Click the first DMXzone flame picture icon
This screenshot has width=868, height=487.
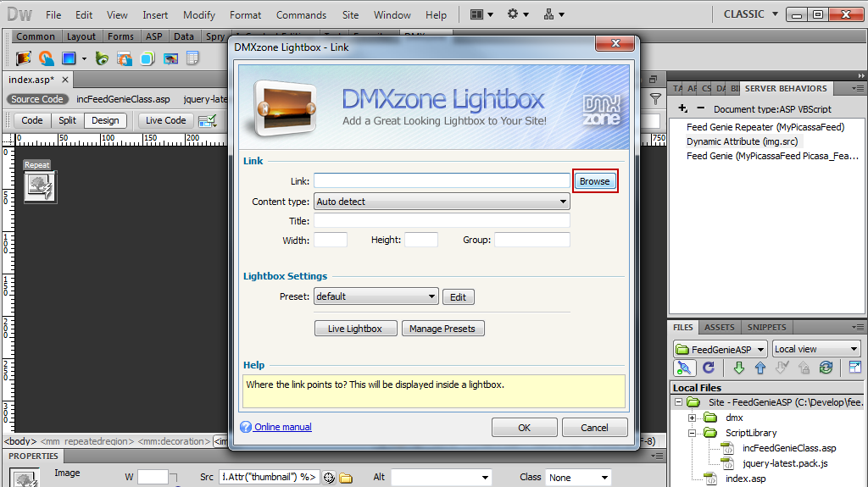(23, 58)
